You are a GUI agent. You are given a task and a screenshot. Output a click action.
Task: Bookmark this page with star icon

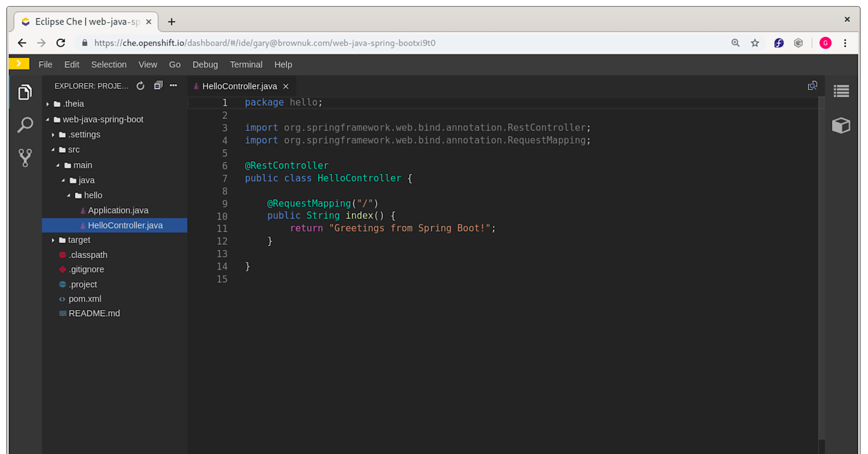tap(755, 43)
